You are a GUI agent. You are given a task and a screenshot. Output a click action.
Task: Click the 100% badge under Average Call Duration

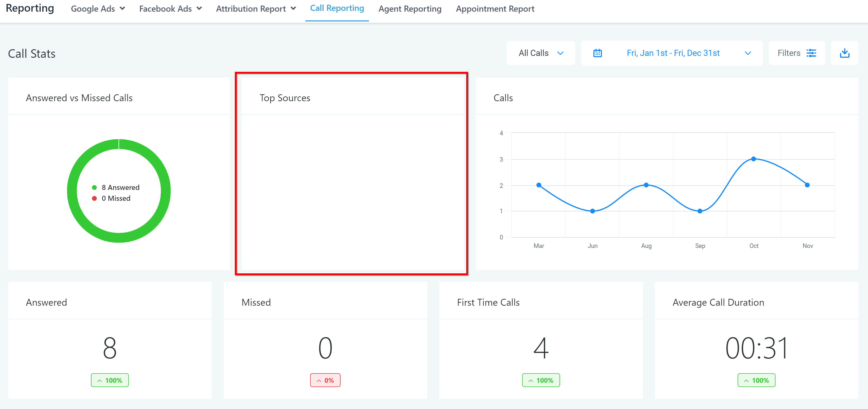pyautogui.click(x=756, y=380)
